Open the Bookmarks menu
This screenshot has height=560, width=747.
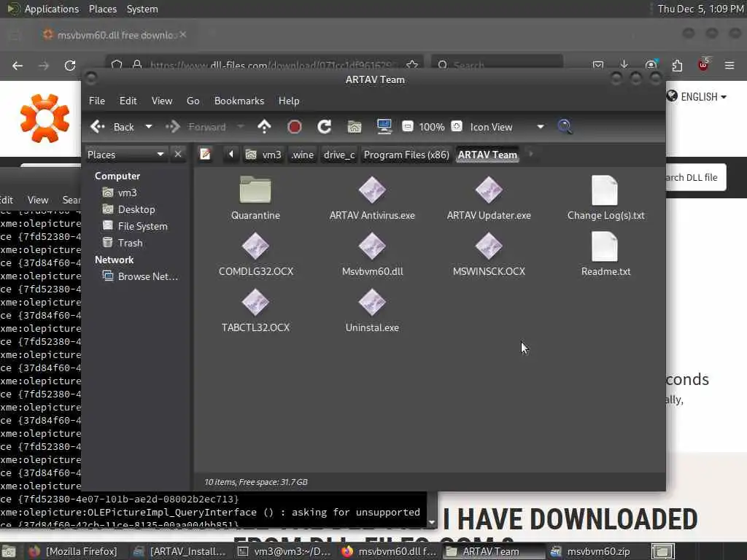tap(239, 101)
